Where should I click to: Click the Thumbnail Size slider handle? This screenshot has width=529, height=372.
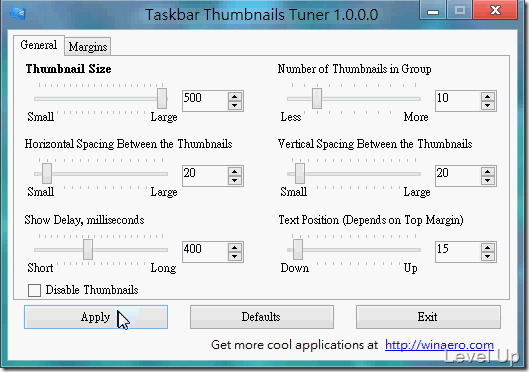(162, 98)
